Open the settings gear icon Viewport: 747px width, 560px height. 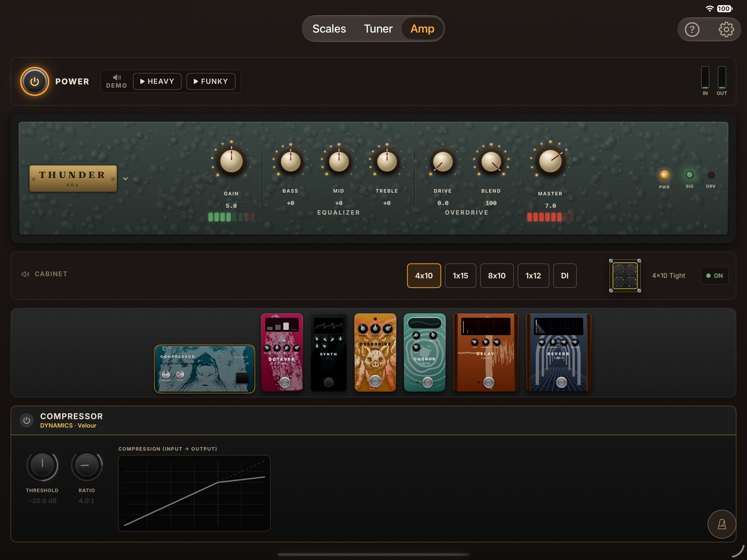[726, 30]
